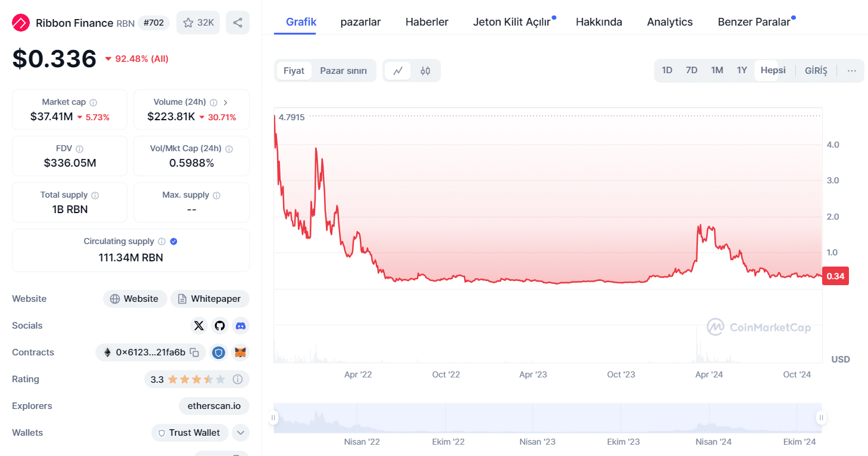Open the share icon button

point(238,23)
